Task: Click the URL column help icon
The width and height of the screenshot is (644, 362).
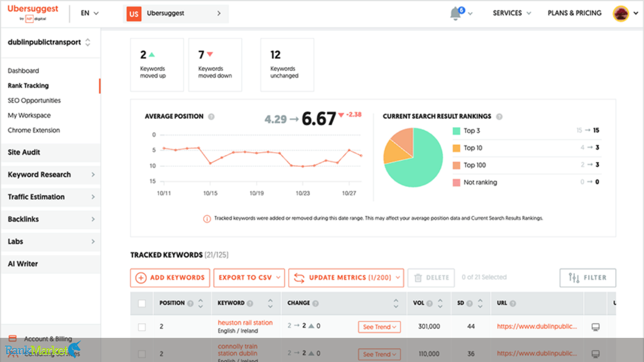Action: pyautogui.click(x=513, y=304)
